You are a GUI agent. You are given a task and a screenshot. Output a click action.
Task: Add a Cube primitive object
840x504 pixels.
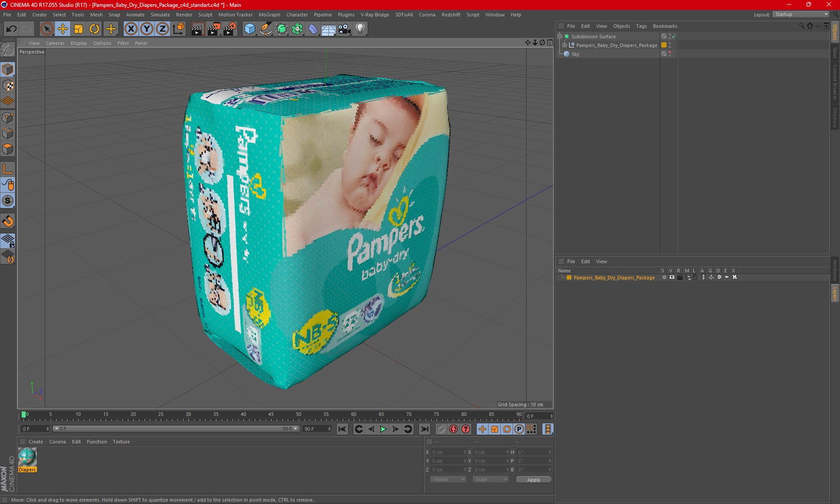click(x=250, y=29)
